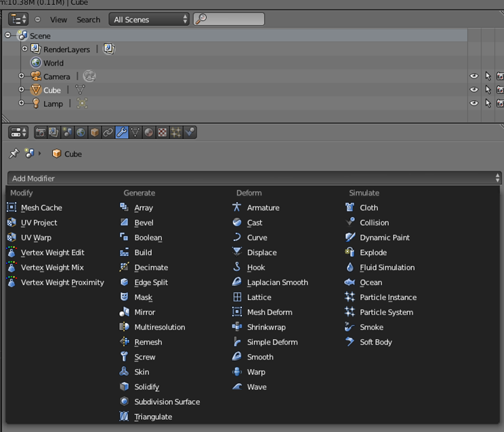Click the Add Modifier button

[255, 178]
